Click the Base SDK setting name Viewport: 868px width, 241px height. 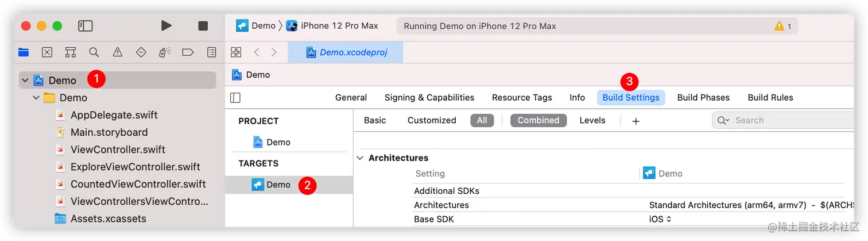(x=433, y=219)
